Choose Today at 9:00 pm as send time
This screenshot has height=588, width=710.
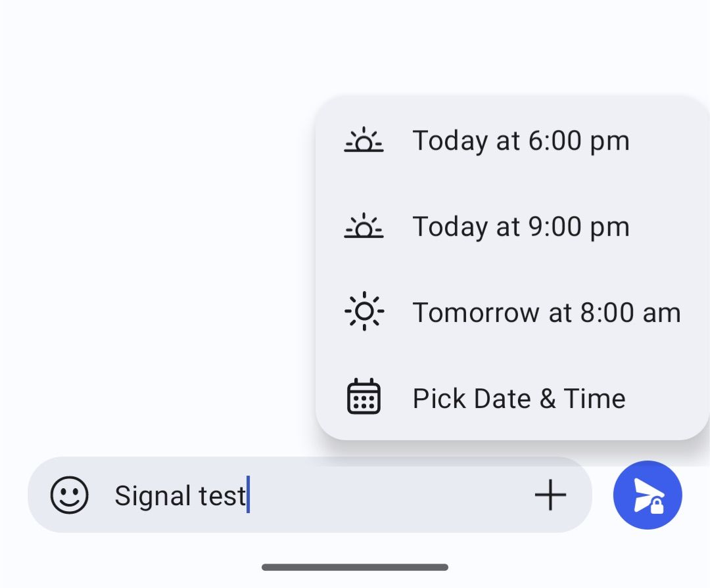521,226
